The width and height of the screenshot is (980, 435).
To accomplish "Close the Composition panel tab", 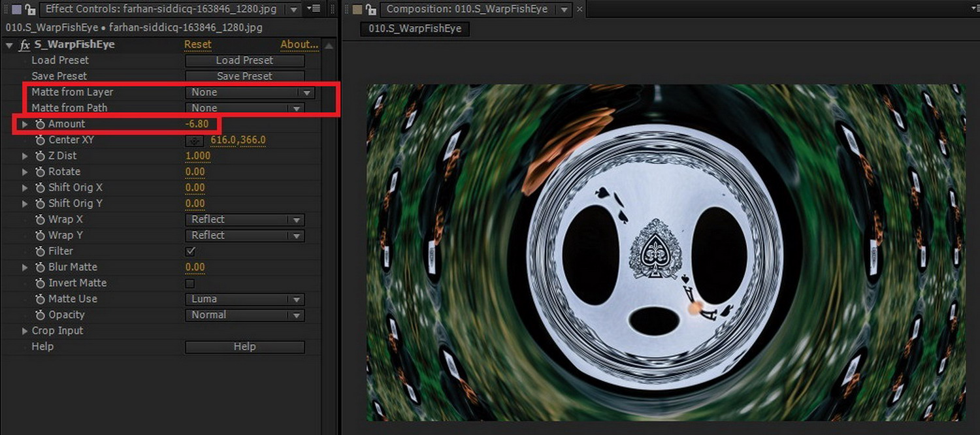I will click(580, 9).
